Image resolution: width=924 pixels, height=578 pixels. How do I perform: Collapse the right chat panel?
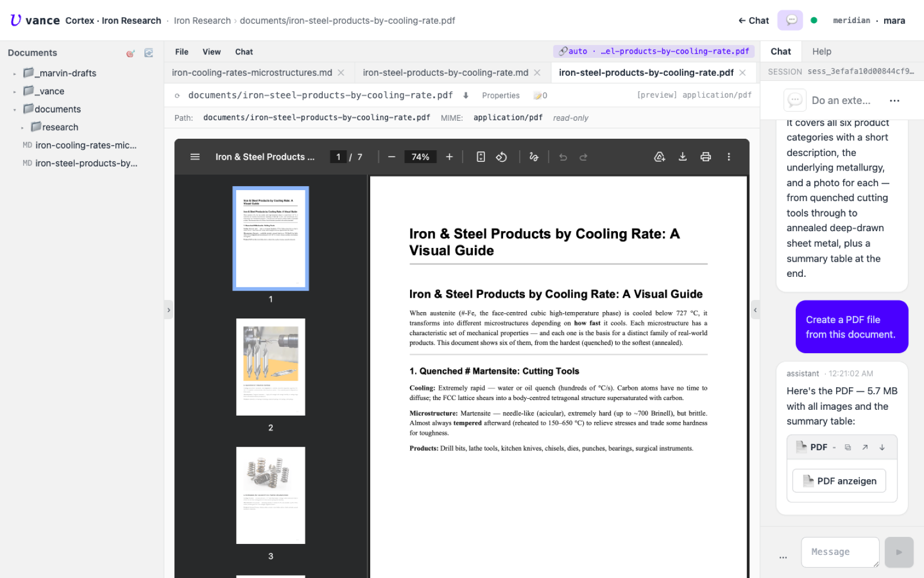[755, 310]
